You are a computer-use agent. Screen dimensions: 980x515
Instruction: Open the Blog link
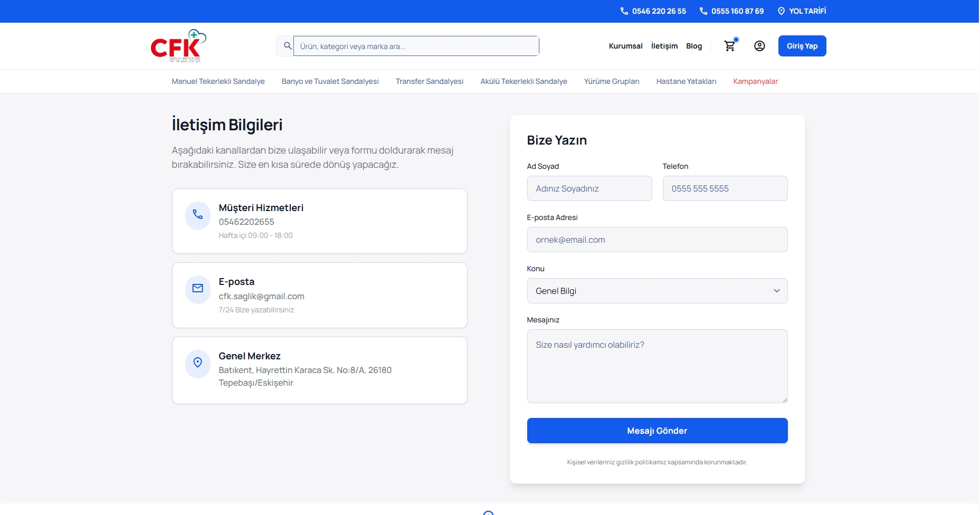pos(693,46)
